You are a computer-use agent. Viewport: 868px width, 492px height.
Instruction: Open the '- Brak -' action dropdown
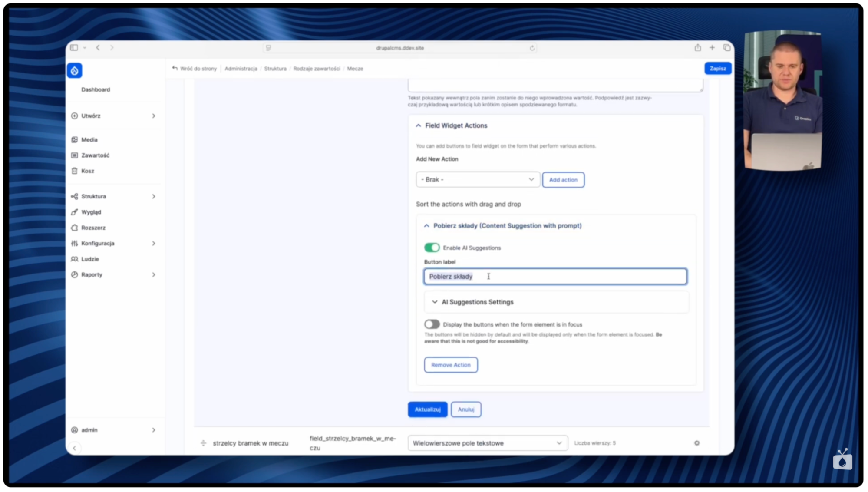coord(477,179)
